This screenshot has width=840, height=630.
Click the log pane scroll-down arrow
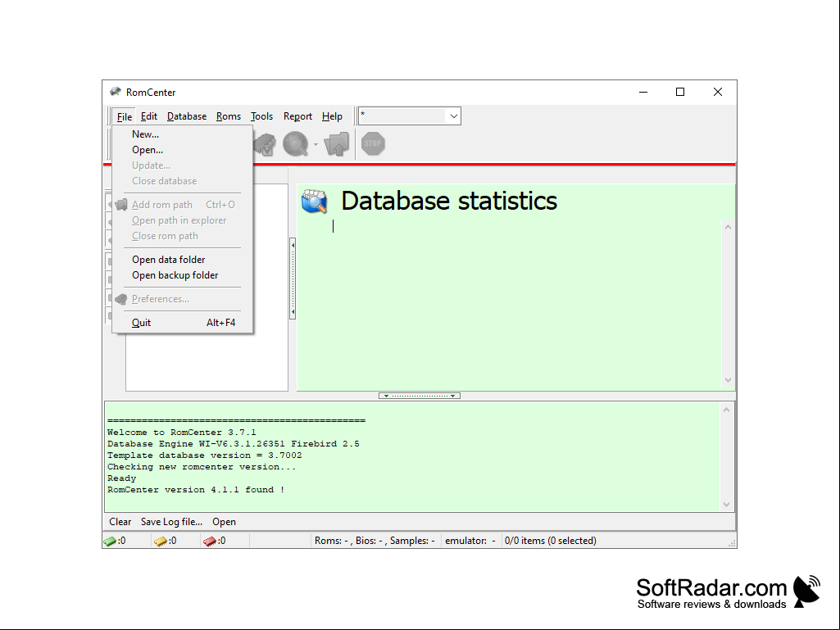(x=726, y=504)
